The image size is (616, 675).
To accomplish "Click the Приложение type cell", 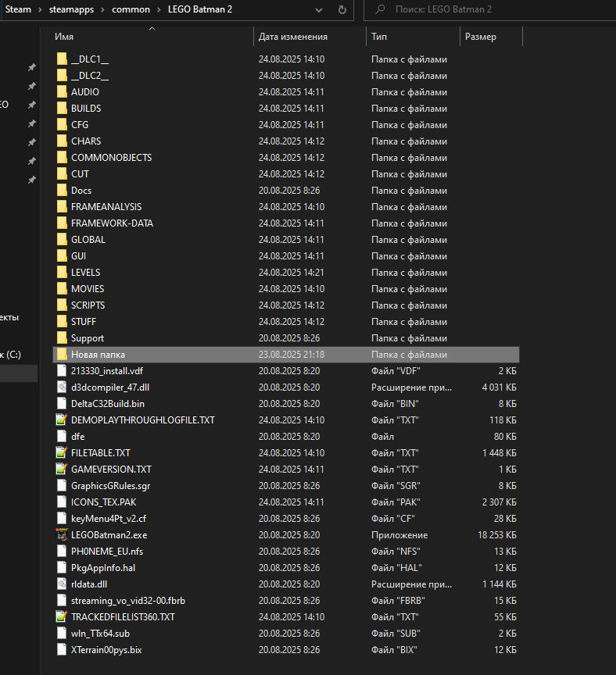I will tap(399, 535).
